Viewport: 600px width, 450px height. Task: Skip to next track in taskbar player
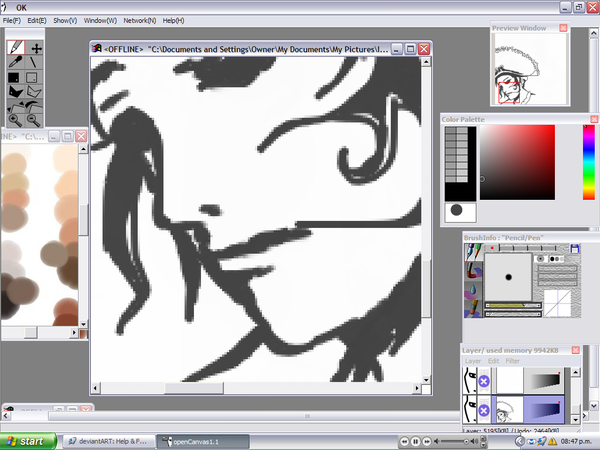tap(427, 442)
